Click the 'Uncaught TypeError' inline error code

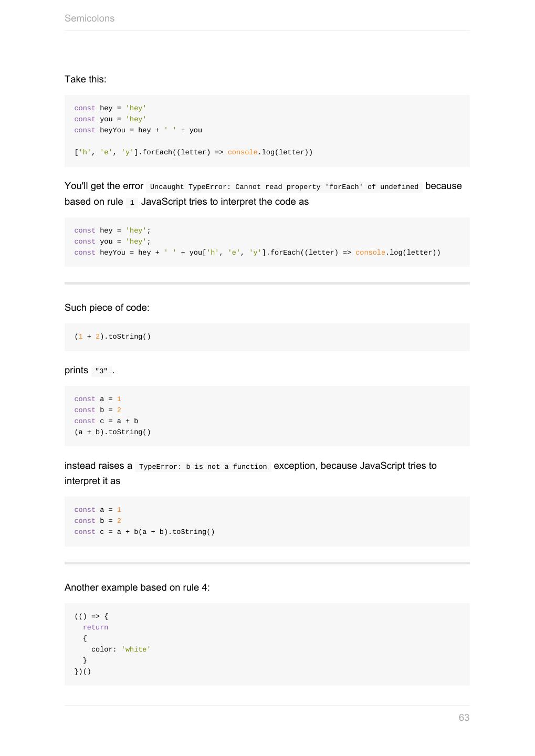coord(284,187)
